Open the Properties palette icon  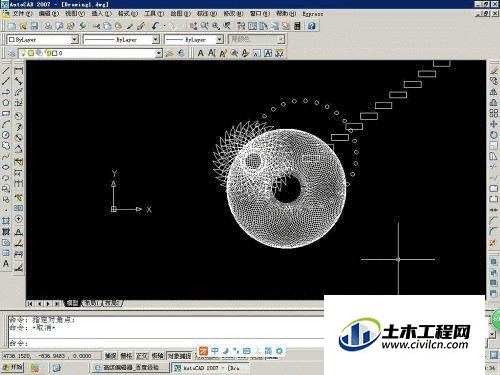(241, 26)
